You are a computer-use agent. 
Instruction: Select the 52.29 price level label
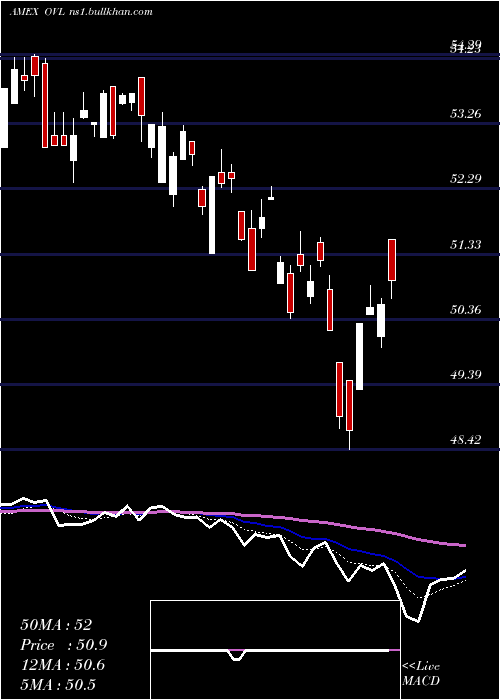pyautogui.click(x=466, y=179)
